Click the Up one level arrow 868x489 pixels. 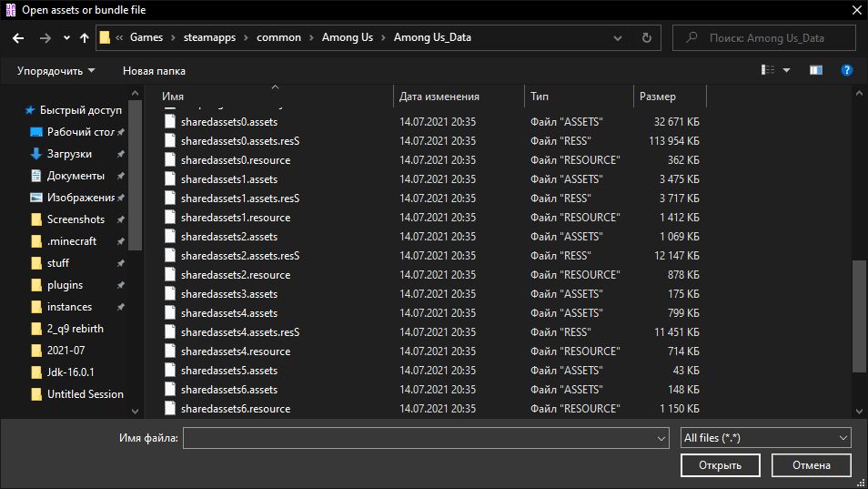[85, 38]
